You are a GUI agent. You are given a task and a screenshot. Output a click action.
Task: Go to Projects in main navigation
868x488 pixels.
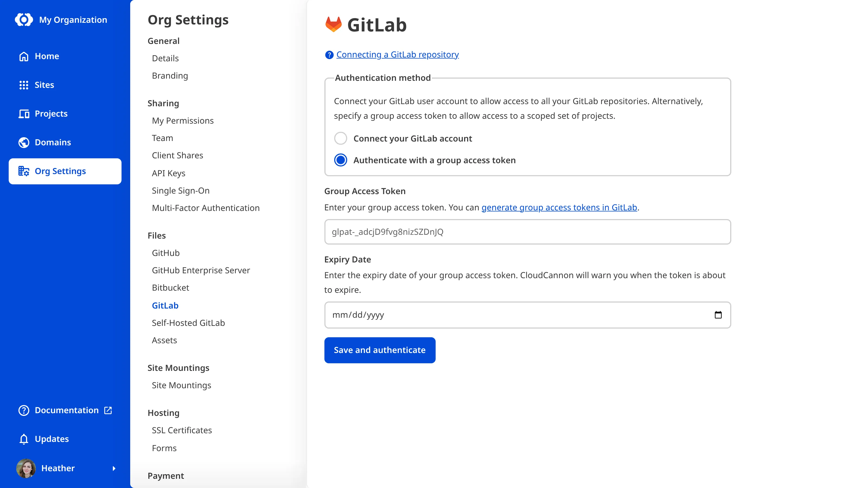point(65,114)
